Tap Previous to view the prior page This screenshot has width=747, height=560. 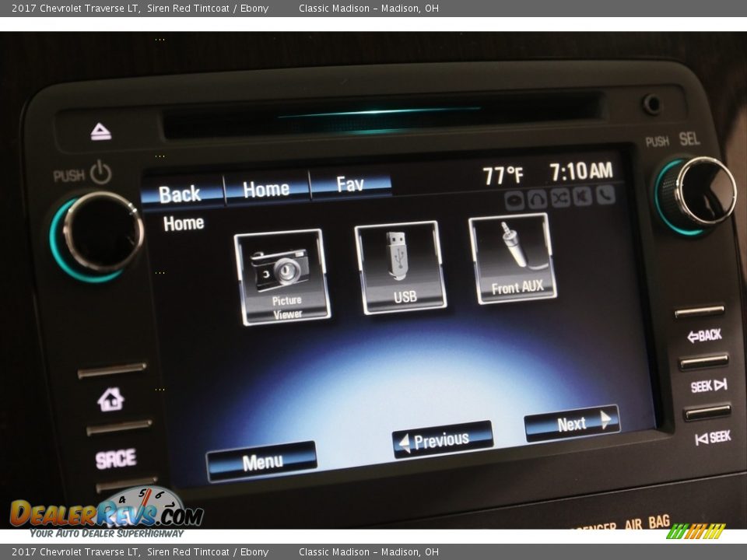[440, 439]
